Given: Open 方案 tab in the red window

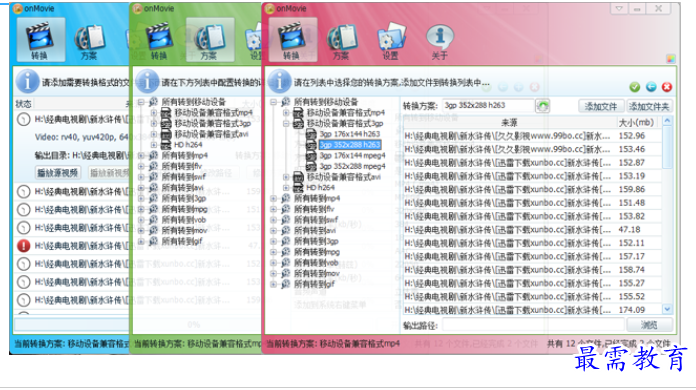Looking at the screenshot, I should pos(341,42).
